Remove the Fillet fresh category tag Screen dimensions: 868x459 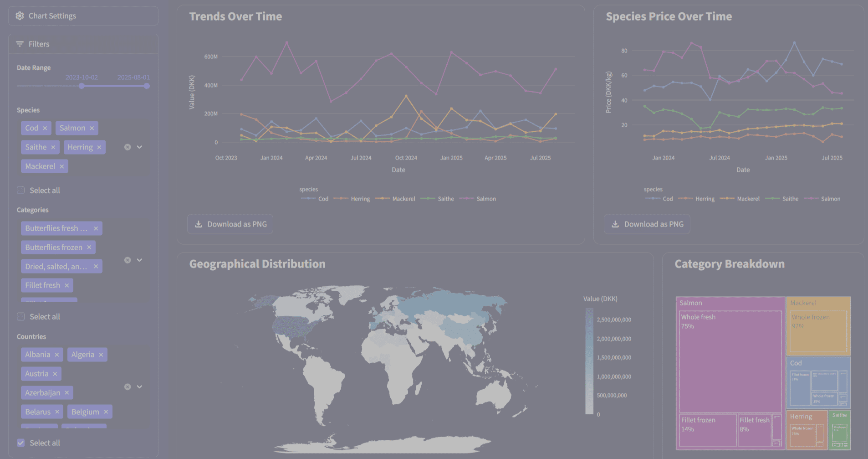[x=67, y=286]
